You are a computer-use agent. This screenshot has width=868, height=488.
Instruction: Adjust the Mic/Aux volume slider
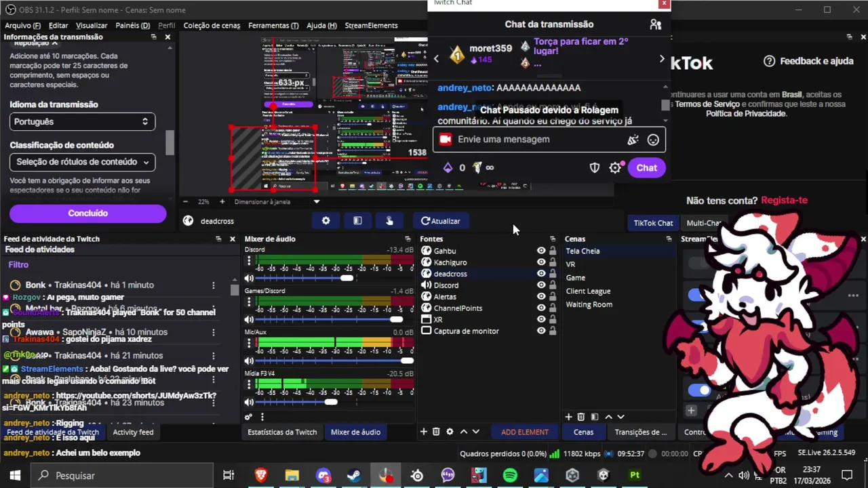coord(335,361)
